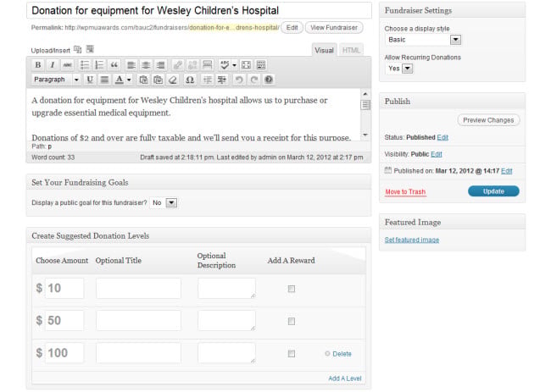This screenshot has width=551, height=392.
Task: Click the permalink Edit button
Action: click(292, 28)
